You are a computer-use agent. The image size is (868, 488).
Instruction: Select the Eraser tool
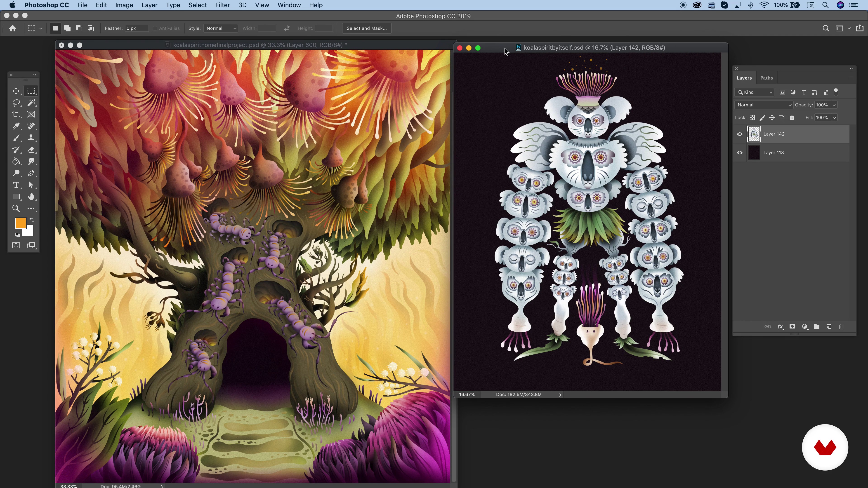[x=31, y=150]
